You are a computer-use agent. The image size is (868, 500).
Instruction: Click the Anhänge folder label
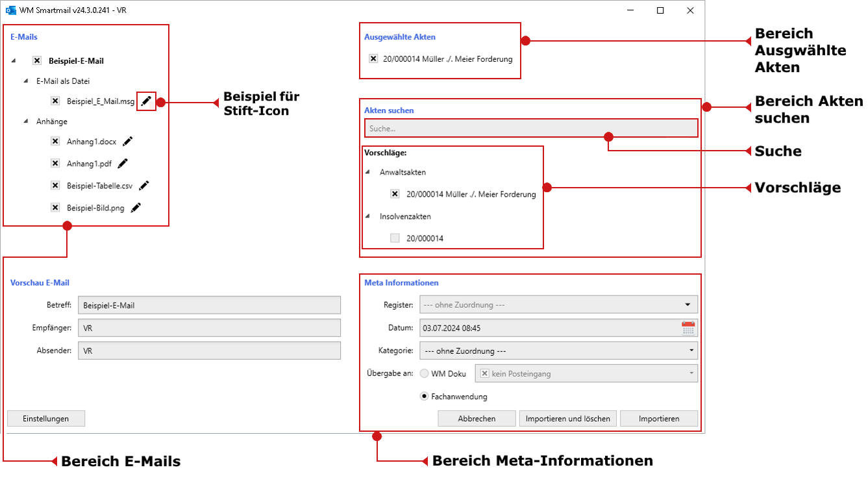(x=52, y=121)
